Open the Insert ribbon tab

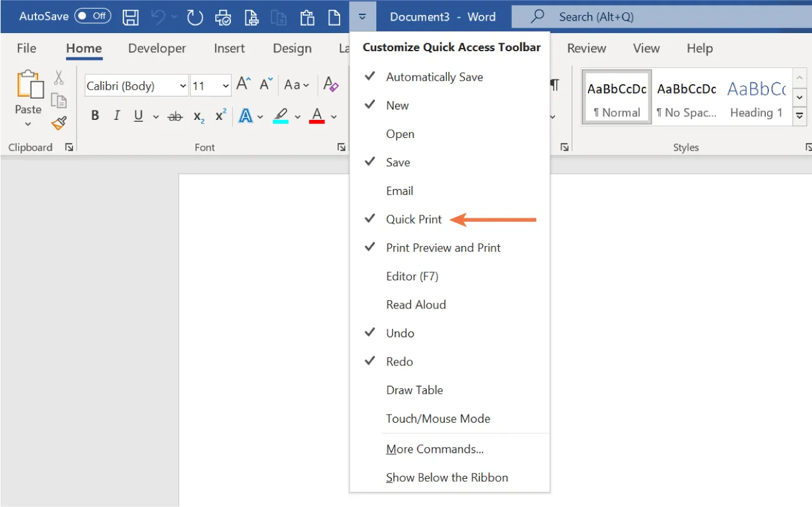229,48
